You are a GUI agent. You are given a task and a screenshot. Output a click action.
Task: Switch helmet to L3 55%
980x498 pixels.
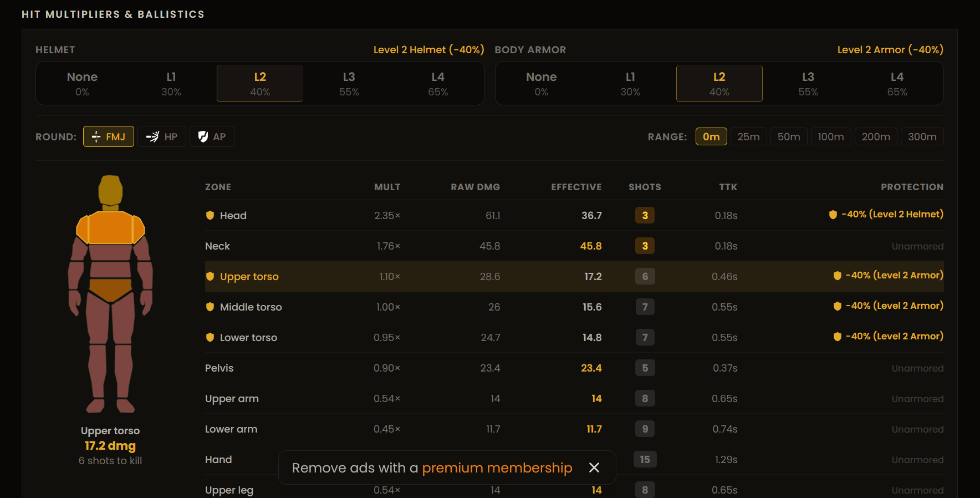(x=349, y=83)
